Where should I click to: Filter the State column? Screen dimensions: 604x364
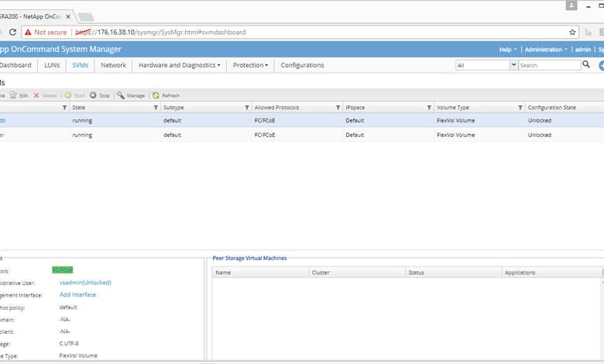(156, 108)
